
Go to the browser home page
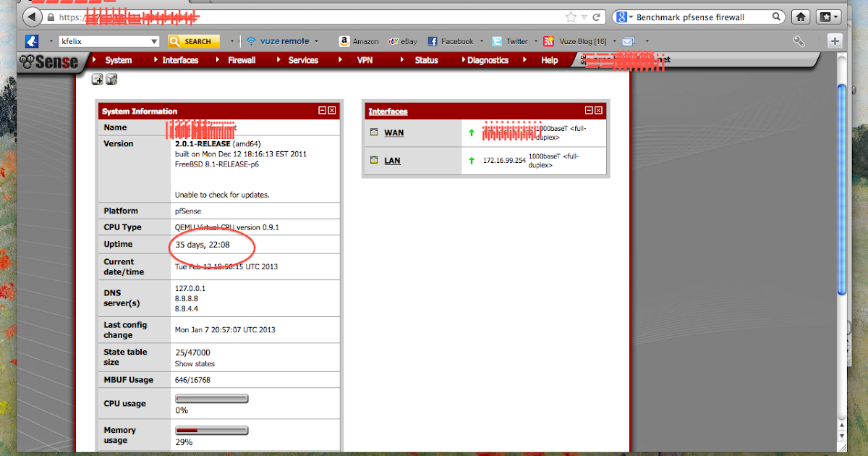coord(800,17)
